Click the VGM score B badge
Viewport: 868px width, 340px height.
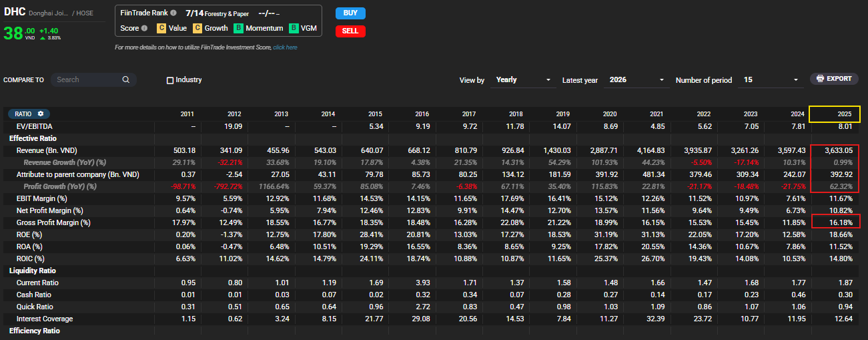point(294,28)
